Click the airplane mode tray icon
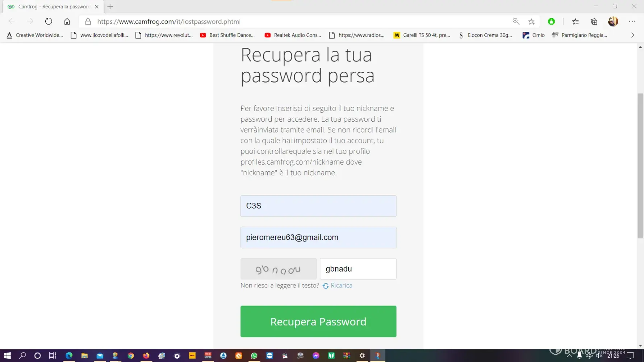The width and height of the screenshot is (644, 362). pos(589,356)
